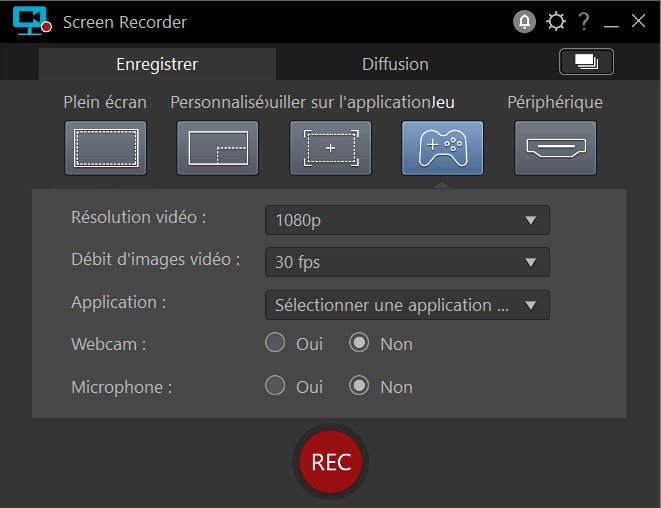Image resolution: width=661 pixels, height=508 pixels.
Task: Close the Screen Recorder window
Action: (x=638, y=20)
